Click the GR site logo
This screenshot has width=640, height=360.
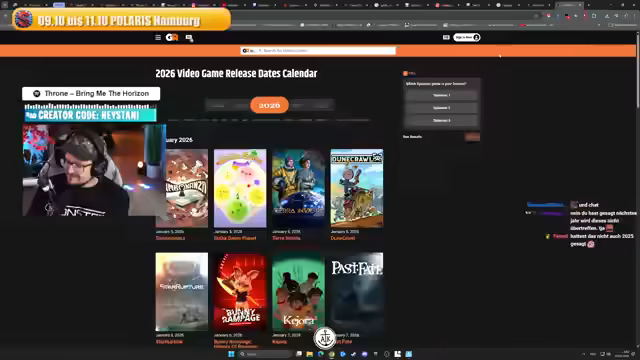(172, 38)
